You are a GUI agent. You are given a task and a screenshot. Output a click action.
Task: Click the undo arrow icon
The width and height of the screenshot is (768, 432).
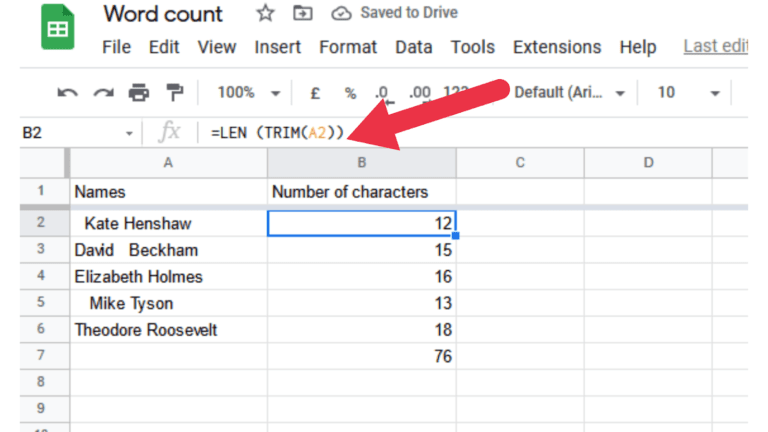click(x=67, y=93)
